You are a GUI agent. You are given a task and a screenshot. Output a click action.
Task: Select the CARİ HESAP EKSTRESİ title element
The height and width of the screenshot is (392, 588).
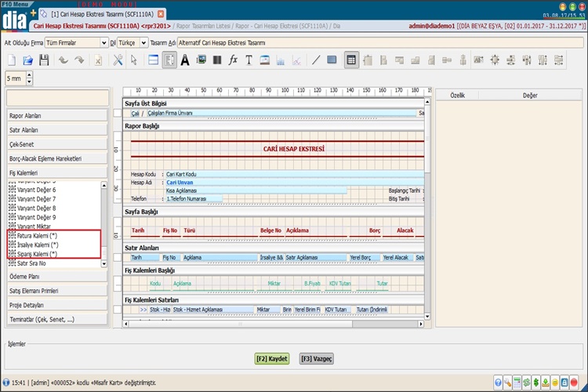[294, 149]
